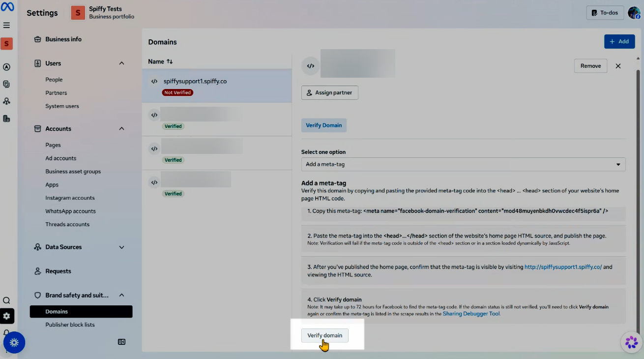Click the Brand safety shield icon
Viewport: 644px width, 359px height.
point(37,296)
